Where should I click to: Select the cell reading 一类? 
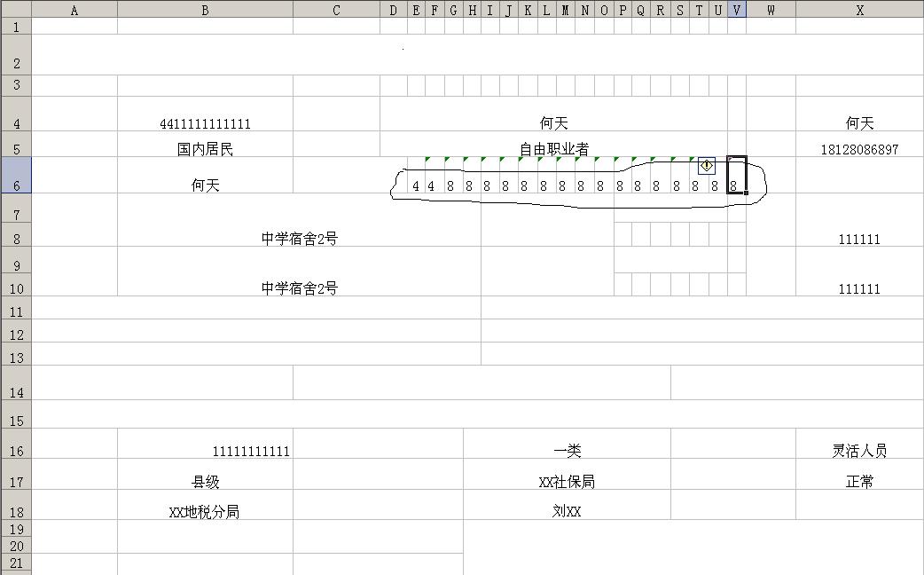click(567, 451)
